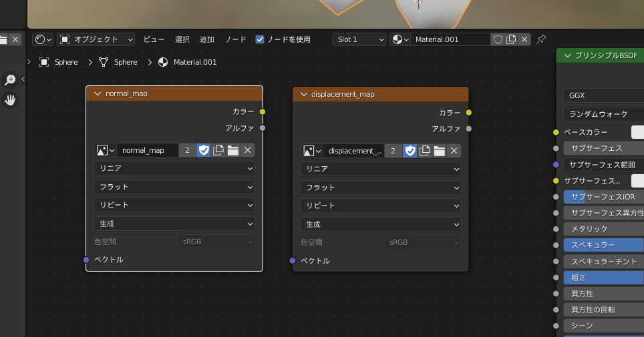The image size is (644, 337).
Task: Duplicate Material.001 with the new material icon
Action: click(x=511, y=39)
